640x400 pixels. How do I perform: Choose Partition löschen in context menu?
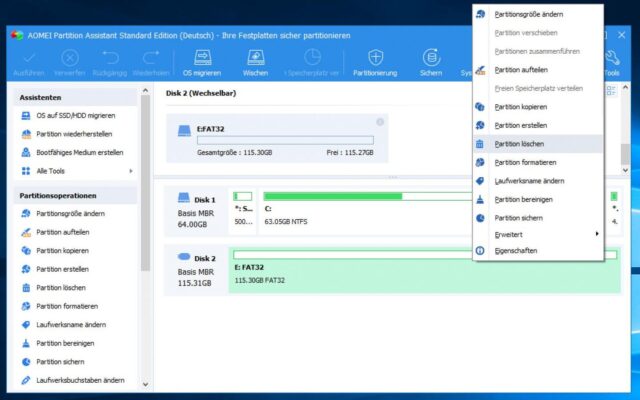coord(538,144)
